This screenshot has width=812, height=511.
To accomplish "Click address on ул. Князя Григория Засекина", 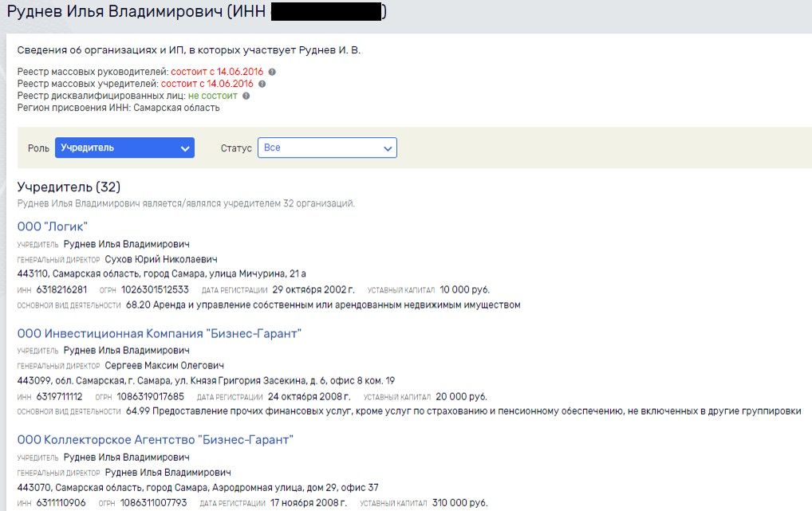I will [x=206, y=380].
